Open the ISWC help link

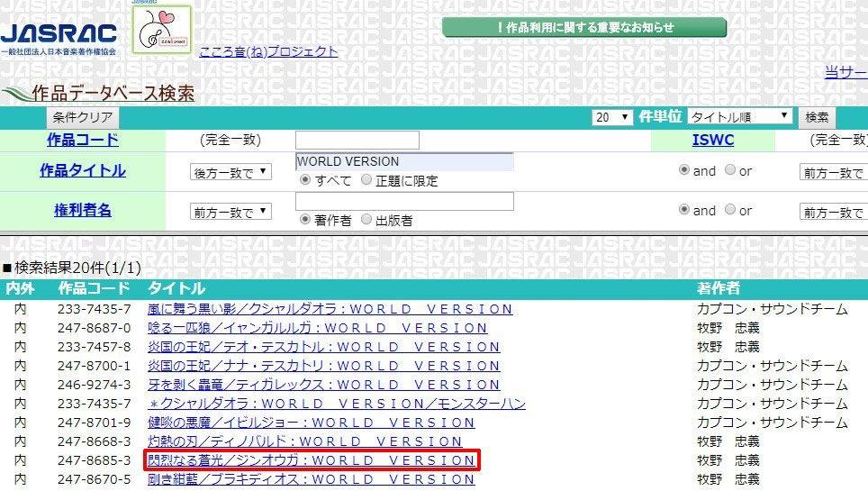coord(713,140)
